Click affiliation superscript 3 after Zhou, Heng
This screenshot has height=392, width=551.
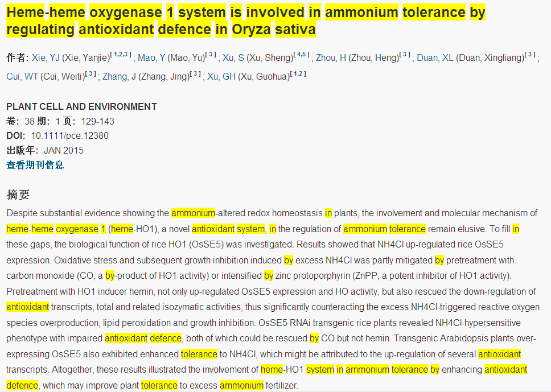click(405, 55)
